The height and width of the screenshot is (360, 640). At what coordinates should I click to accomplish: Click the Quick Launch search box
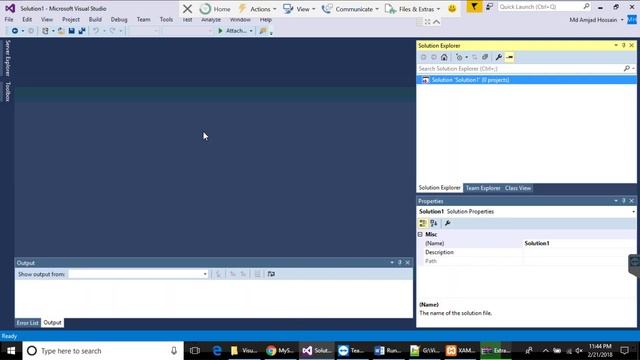click(x=544, y=7)
